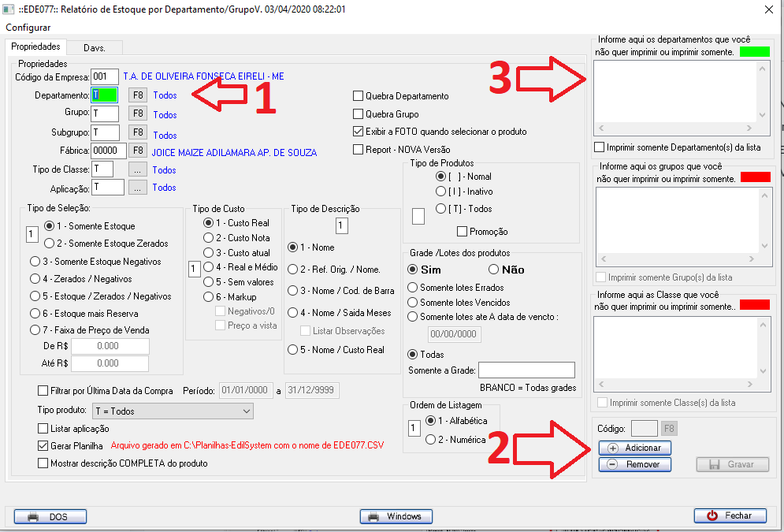Open the Configurar menu

click(x=28, y=28)
